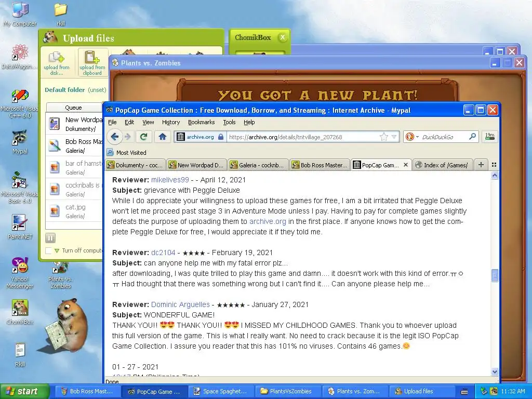Close the PopCap Gam... tab
This screenshot has width=532, height=399.
[x=405, y=165]
